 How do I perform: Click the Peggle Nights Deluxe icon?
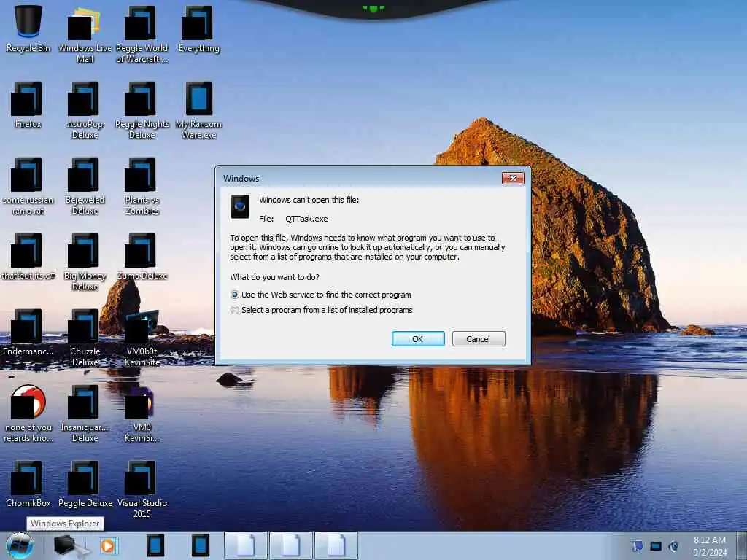[x=142, y=111]
